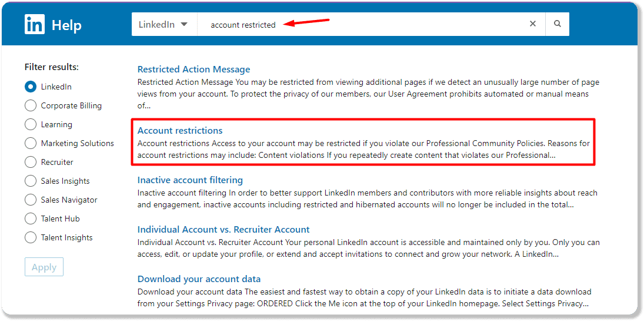Choose the Learning filter radio button
Viewport: 644px width, 321px height.
coord(31,124)
